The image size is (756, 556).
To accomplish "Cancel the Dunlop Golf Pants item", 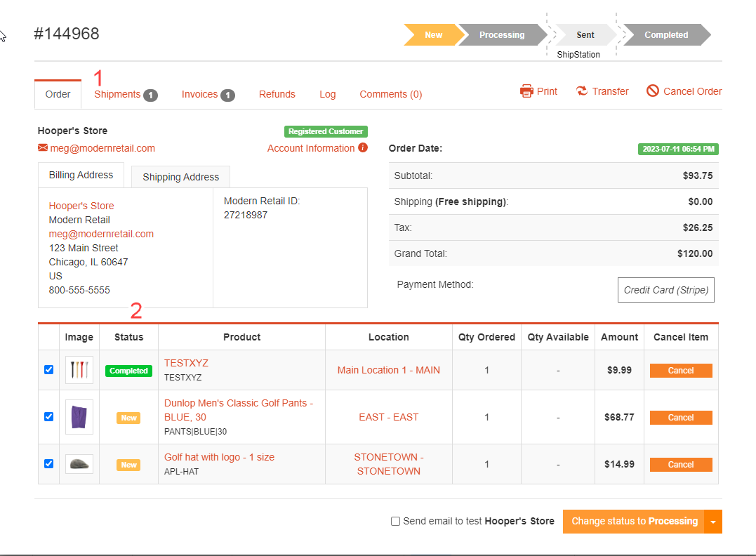I will point(681,418).
